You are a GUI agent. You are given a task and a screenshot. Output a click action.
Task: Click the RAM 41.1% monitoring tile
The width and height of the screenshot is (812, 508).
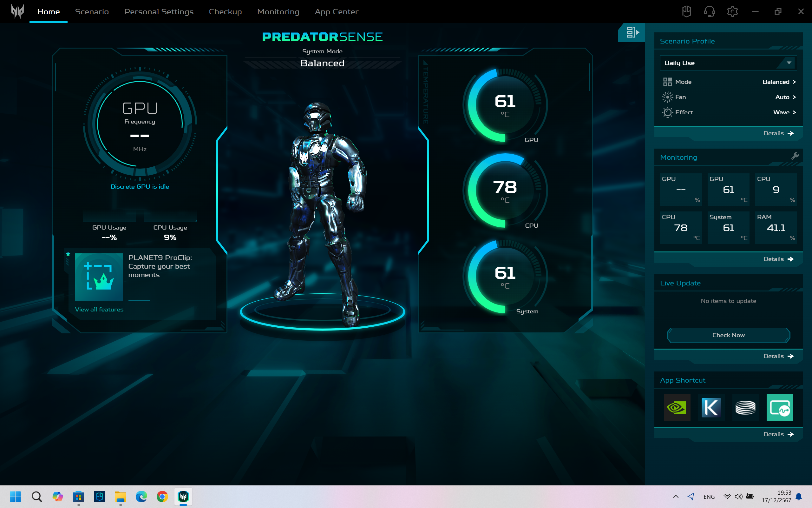pyautogui.click(x=776, y=227)
